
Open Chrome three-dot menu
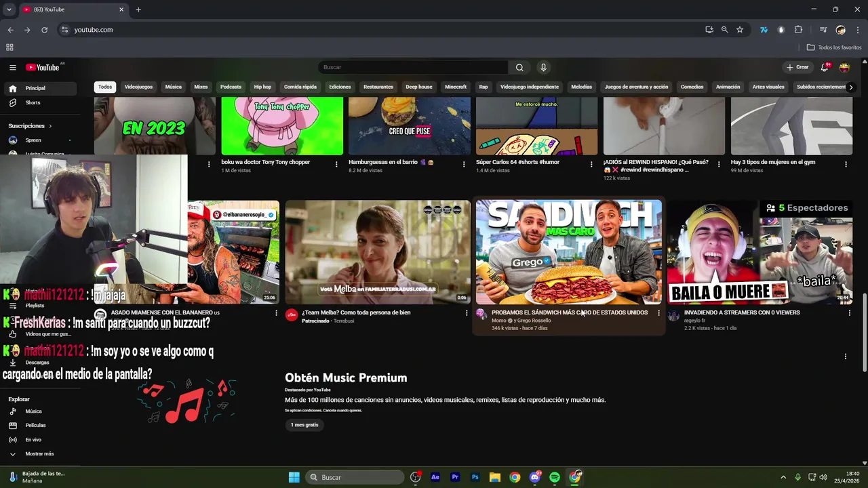(x=858, y=30)
